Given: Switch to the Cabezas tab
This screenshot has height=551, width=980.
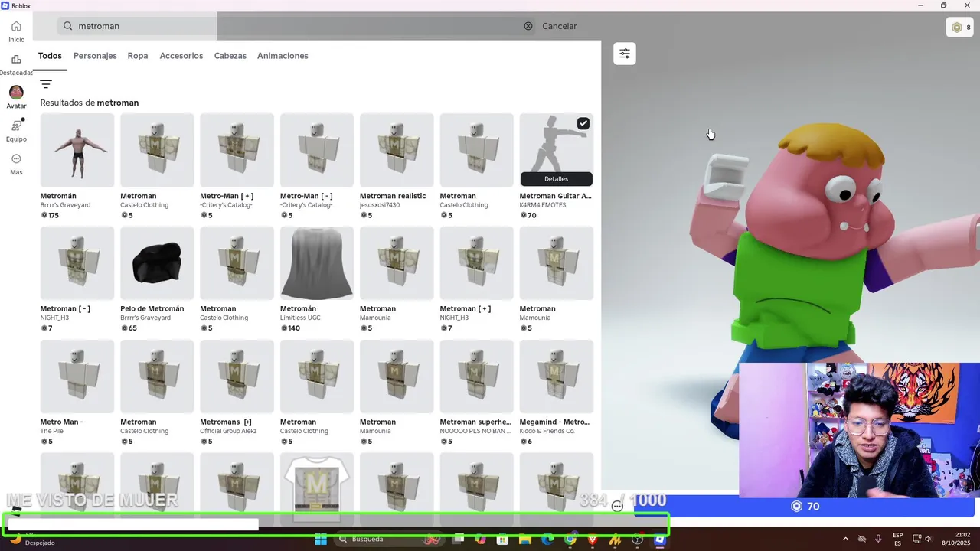Looking at the screenshot, I should (230, 56).
